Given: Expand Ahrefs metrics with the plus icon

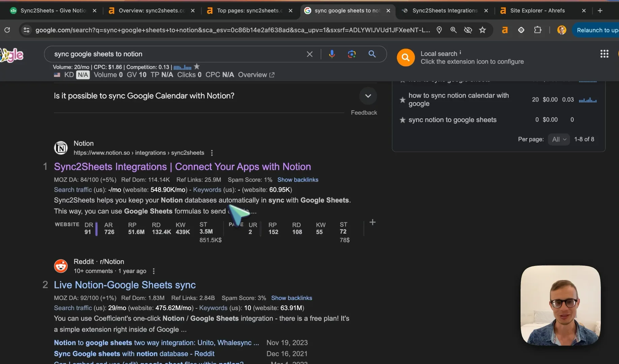Looking at the screenshot, I should coord(373,222).
